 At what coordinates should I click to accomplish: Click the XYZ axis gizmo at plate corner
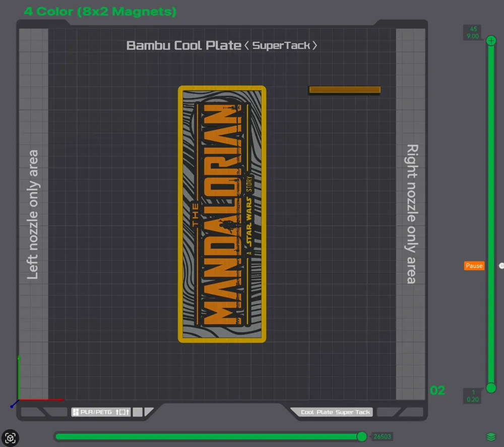click(19, 400)
